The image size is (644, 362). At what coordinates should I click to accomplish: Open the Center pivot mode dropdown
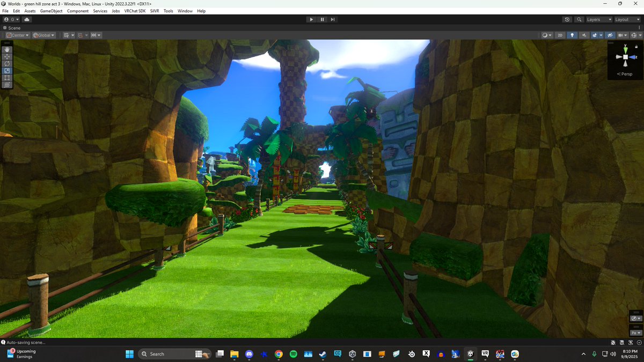point(17,35)
